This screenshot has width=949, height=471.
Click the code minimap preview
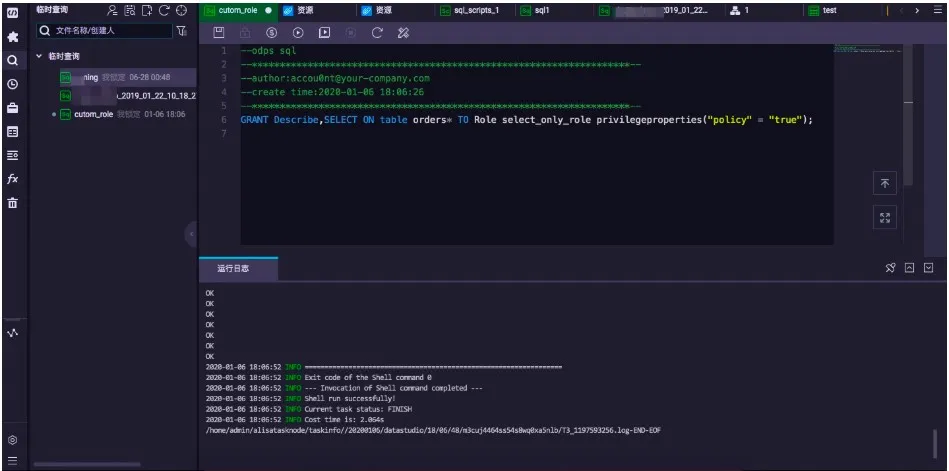[x=867, y=48]
